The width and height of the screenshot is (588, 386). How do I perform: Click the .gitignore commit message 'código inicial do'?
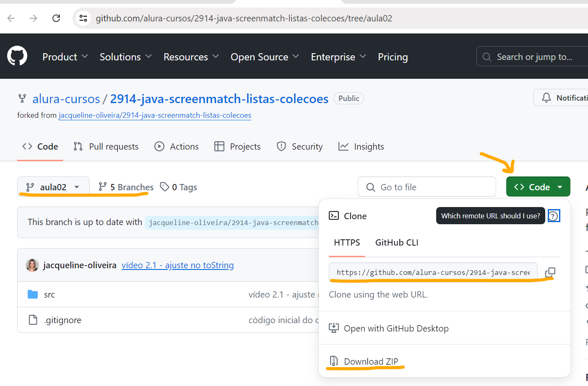284,320
